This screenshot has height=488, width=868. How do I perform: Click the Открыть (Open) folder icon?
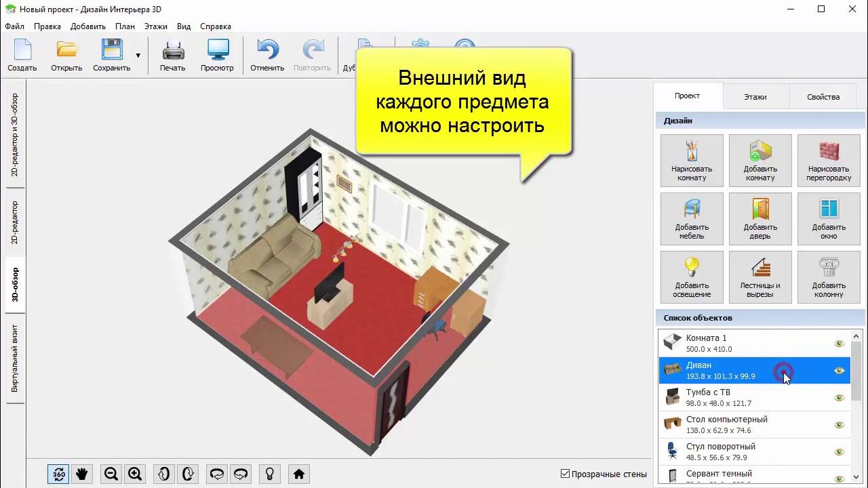tap(66, 56)
